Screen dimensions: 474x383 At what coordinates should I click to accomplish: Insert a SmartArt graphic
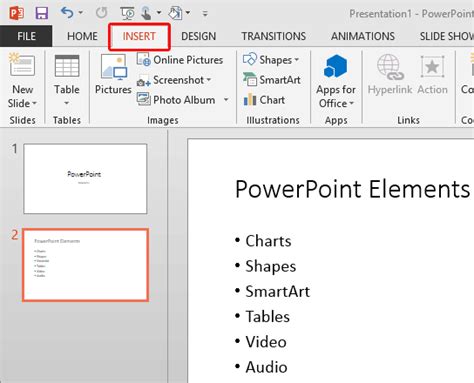272,80
